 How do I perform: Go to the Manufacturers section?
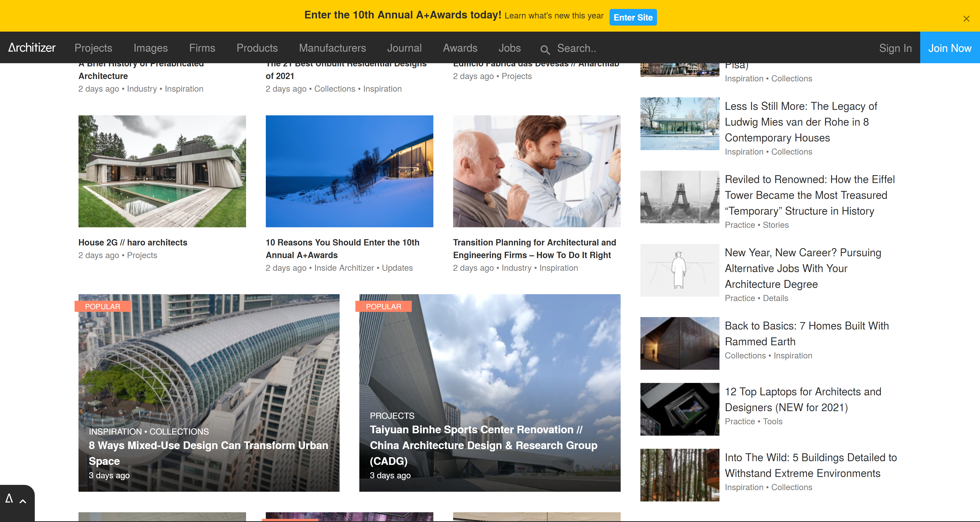coord(332,48)
